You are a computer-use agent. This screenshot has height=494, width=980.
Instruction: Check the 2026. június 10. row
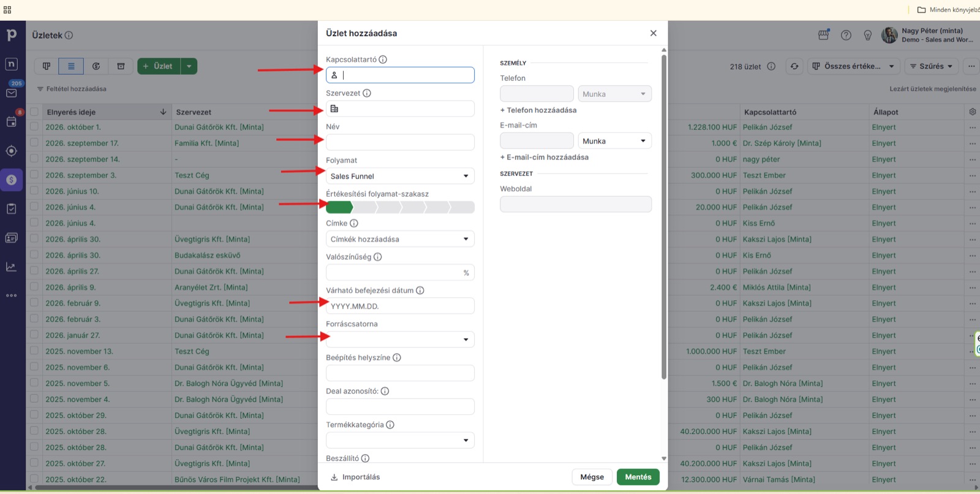point(34,191)
